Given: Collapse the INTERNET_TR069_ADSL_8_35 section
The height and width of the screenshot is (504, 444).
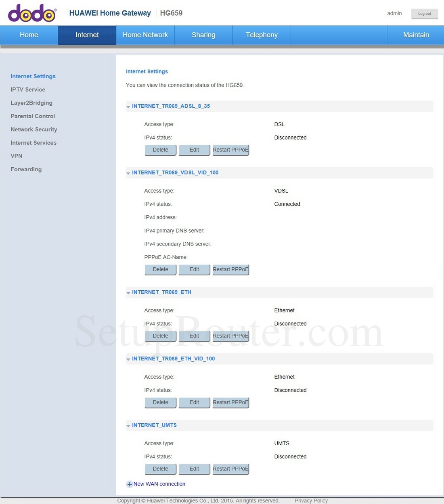Looking at the screenshot, I should [128, 107].
